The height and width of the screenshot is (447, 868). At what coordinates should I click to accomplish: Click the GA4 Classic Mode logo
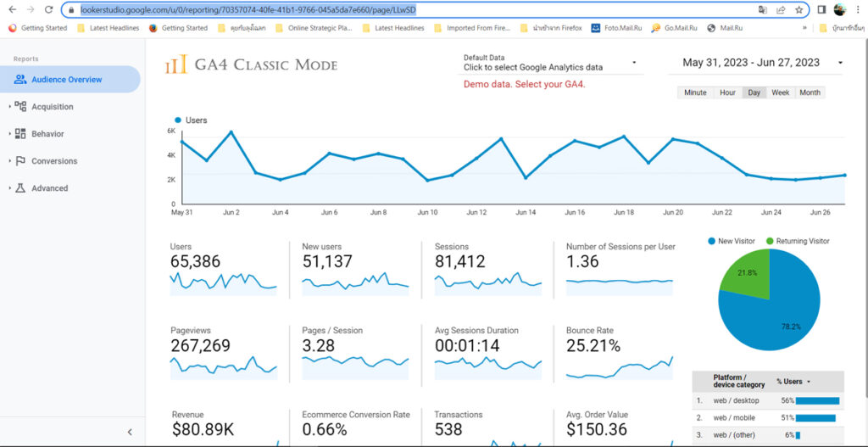point(251,65)
